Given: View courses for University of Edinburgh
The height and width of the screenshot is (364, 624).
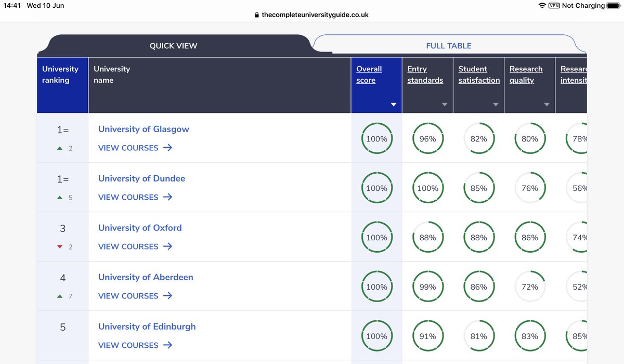Looking at the screenshot, I should pos(135,345).
